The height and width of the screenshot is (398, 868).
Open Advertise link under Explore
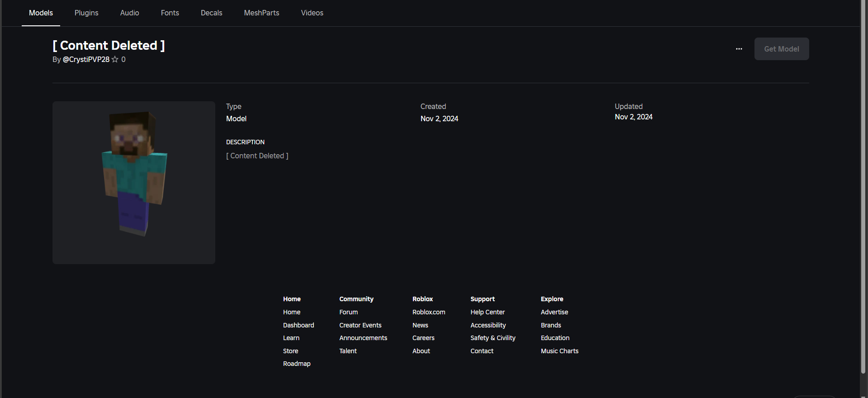click(555, 312)
